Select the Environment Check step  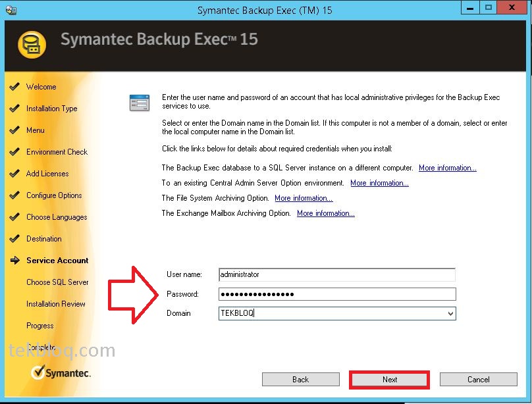tap(57, 152)
